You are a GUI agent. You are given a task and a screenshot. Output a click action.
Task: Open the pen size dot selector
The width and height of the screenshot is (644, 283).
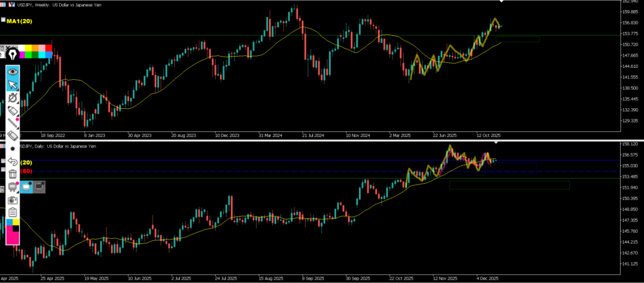[x=13, y=148]
